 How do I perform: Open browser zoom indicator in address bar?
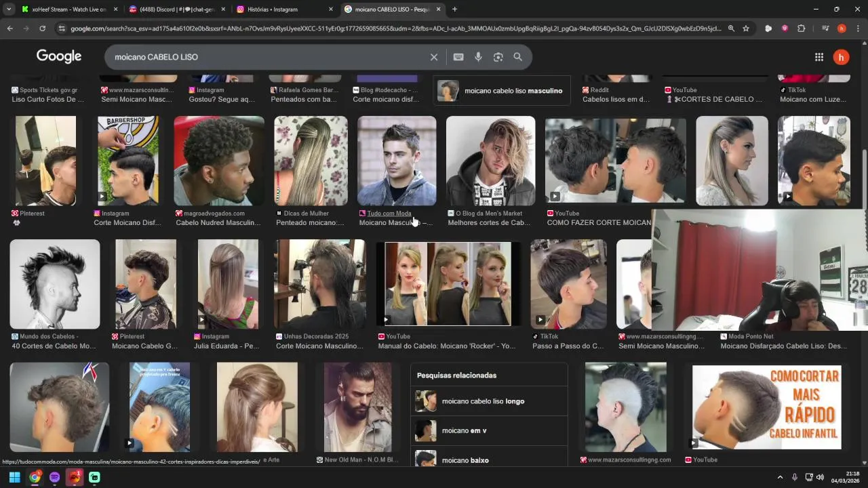pyautogui.click(x=731, y=28)
